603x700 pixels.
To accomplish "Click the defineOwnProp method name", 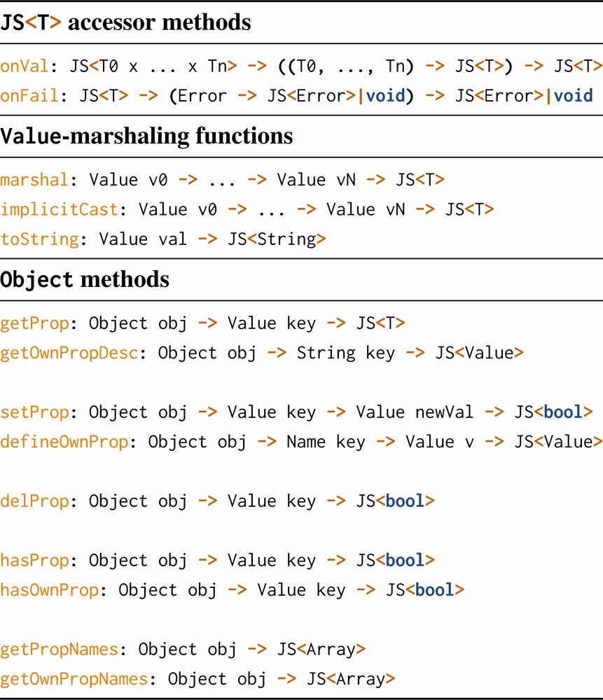I will coord(64,442).
